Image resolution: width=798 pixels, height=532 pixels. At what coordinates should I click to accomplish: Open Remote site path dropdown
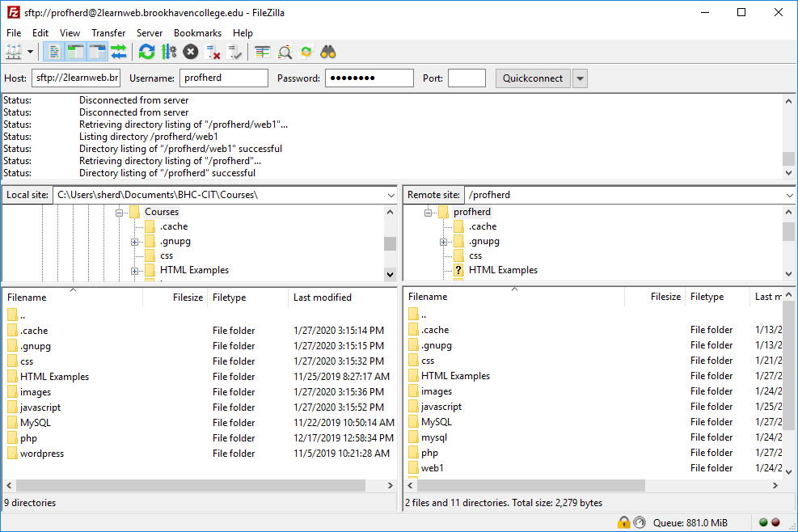pyautogui.click(x=789, y=195)
